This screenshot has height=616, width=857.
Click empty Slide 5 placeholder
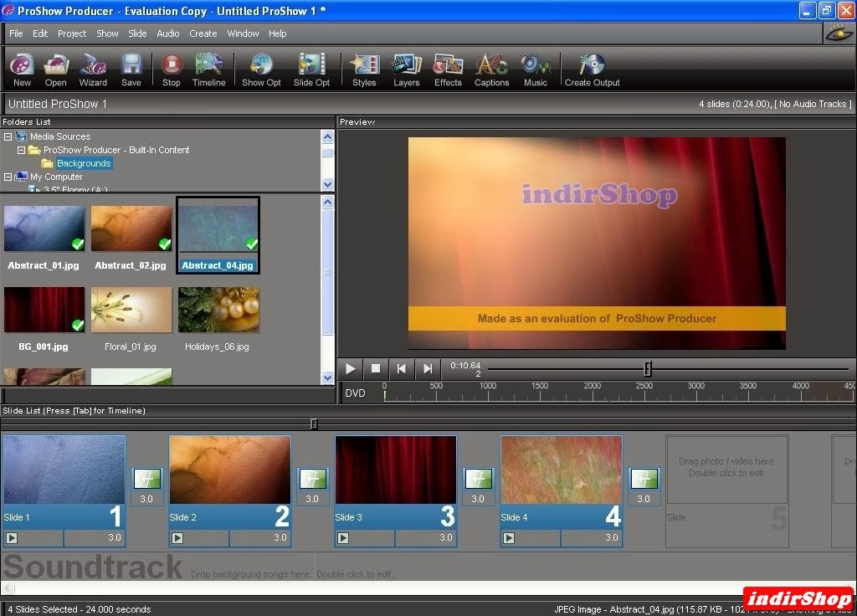tap(726, 490)
